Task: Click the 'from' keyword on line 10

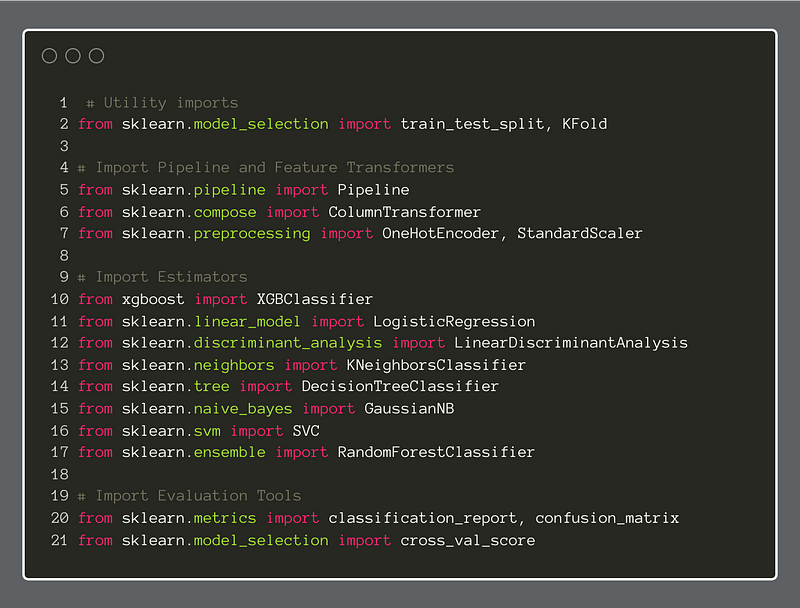Action: [95, 299]
